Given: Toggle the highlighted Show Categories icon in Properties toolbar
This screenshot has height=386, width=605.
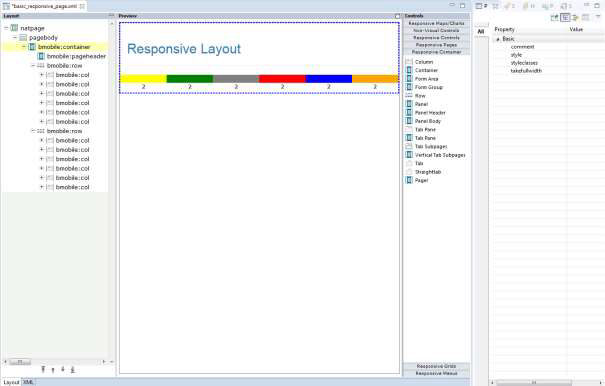Looking at the screenshot, I should pyautogui.click(x=565, y=17).
